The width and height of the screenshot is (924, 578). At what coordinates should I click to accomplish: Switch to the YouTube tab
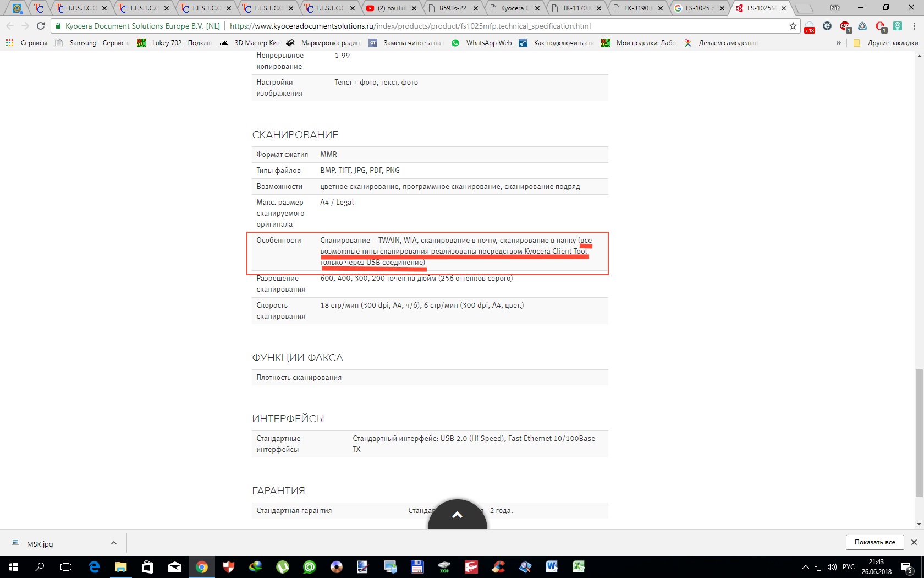(x=391, y=8)
